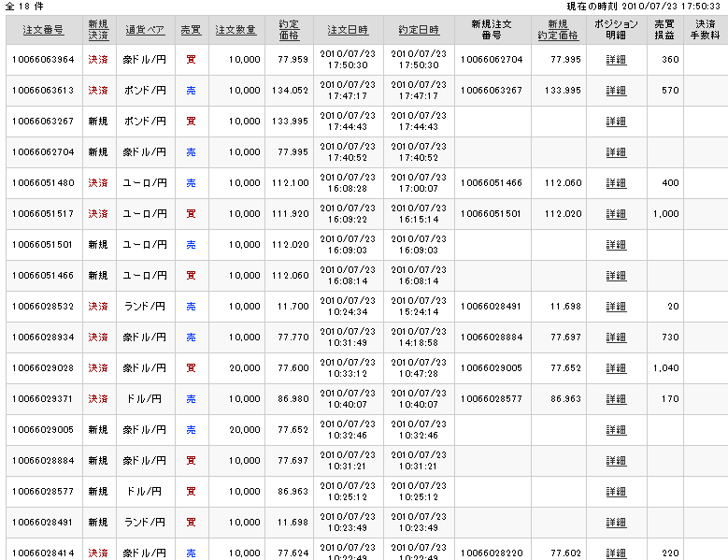Show 詳細 for order 10066051517
This screenshot has height=560, width=728.
[x=616, y=214]
